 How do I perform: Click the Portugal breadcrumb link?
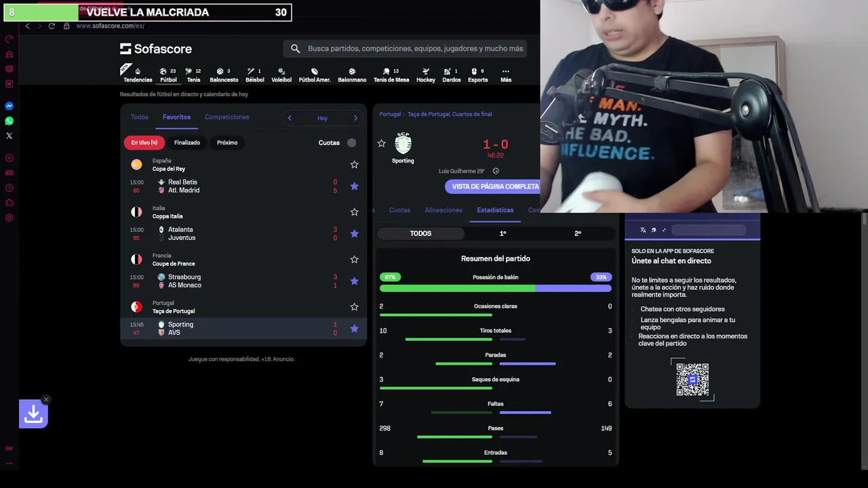[x=390, y=114]
